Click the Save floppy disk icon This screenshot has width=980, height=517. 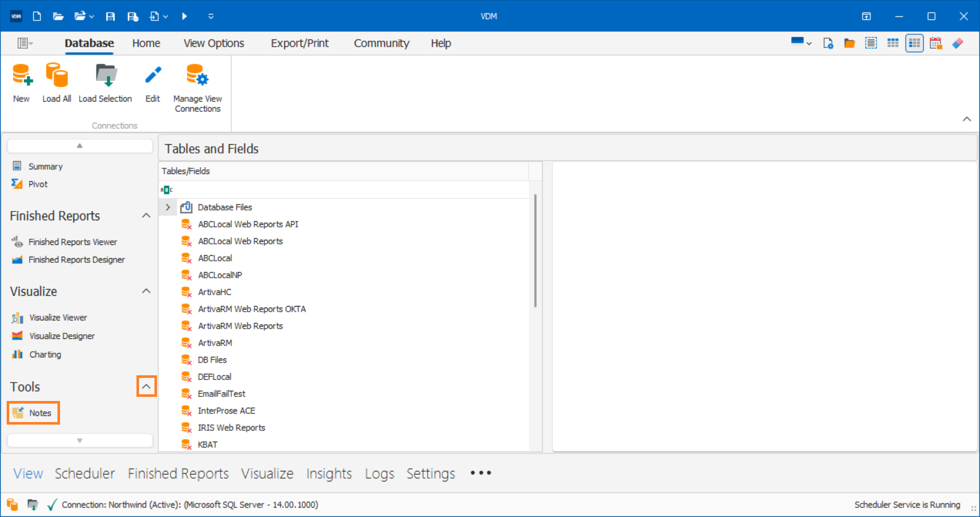pyautogui.click(x=110, y=16)
